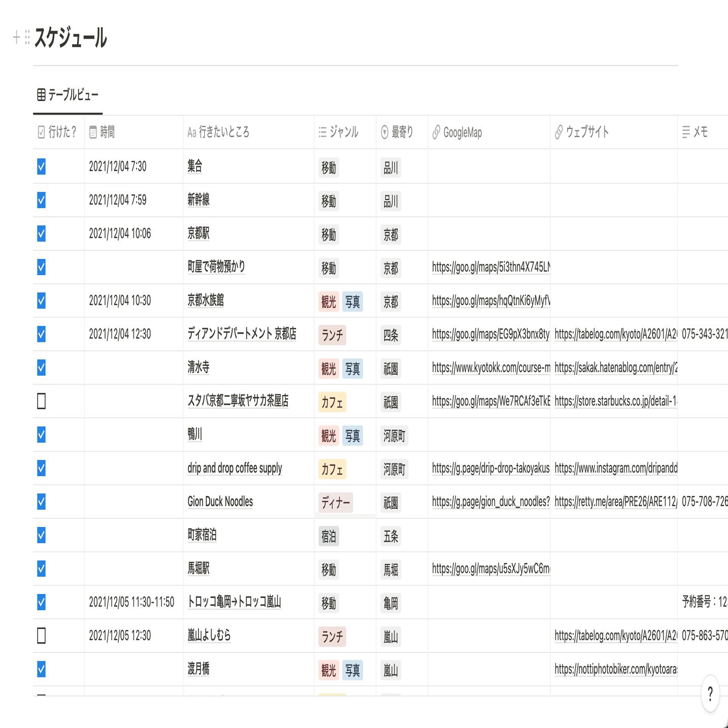
Task: Click the checkbox icon in 行けた？ header
Action: pyautogui.click(x=42, y=133)
